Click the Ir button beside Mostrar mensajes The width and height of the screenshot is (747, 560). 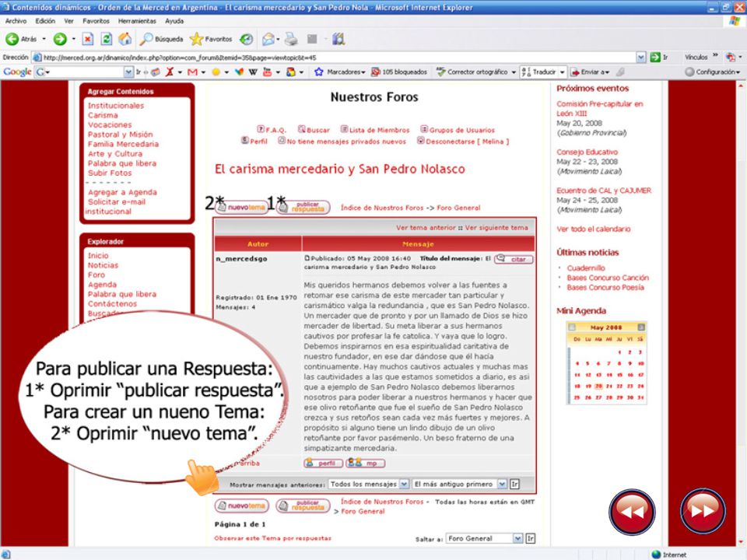click(514, 484)
